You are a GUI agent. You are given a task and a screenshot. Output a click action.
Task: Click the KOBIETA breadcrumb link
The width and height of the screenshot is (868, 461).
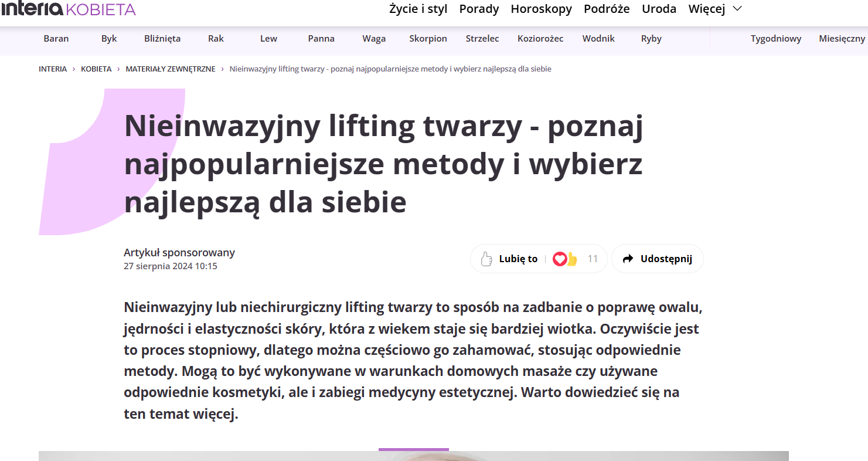(96, 69)
